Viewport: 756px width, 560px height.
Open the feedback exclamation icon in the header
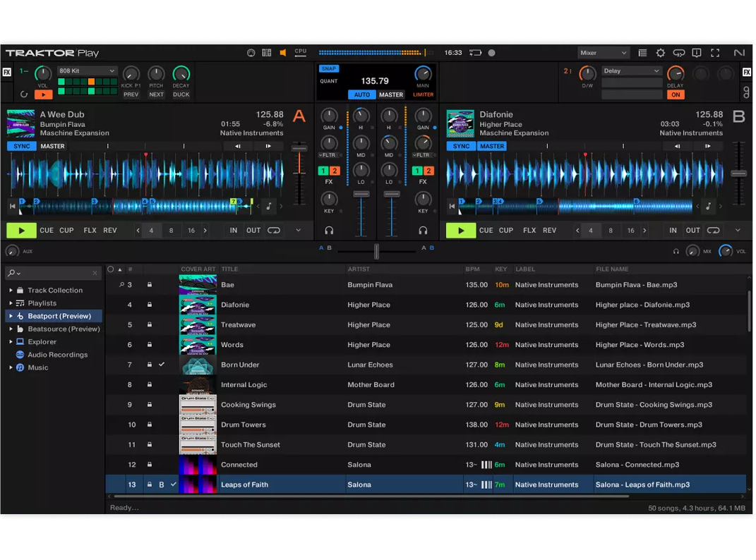[697, 52]
